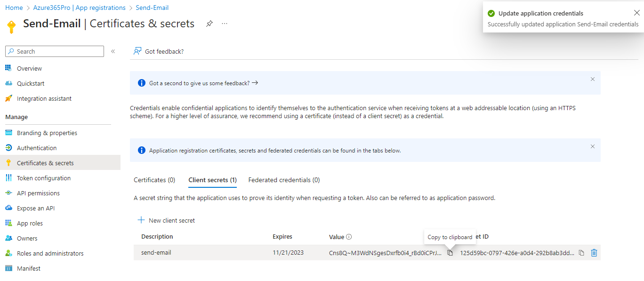Click the Integration assistant rocket icon
The height and width of the screenshot is (281, 644).
pos(8,98)
